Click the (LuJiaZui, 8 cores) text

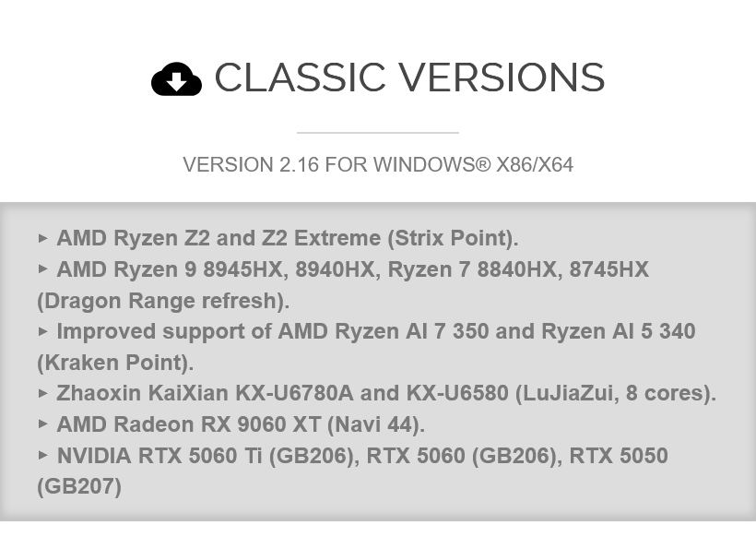point(615,393)
